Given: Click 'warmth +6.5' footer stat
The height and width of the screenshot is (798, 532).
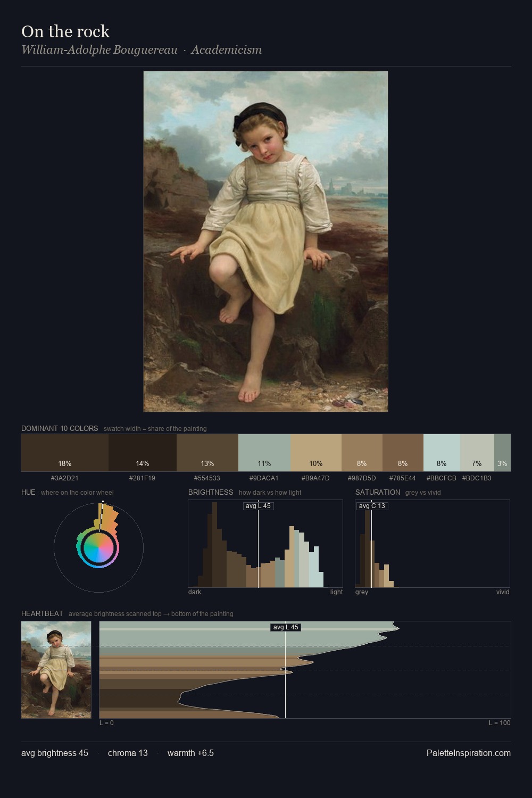Looking at the screenshot, I should click(x=190, y=753).
